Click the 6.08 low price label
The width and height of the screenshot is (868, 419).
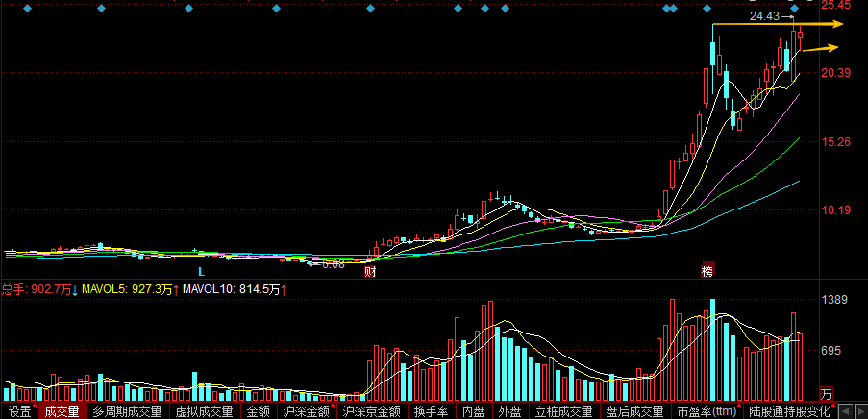point(334,264)
